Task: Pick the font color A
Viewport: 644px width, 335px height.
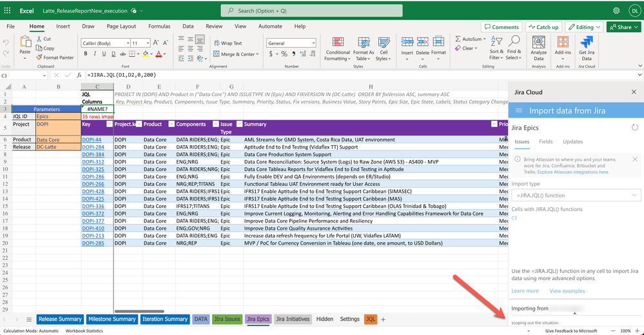Action: (x=159, y=54)
